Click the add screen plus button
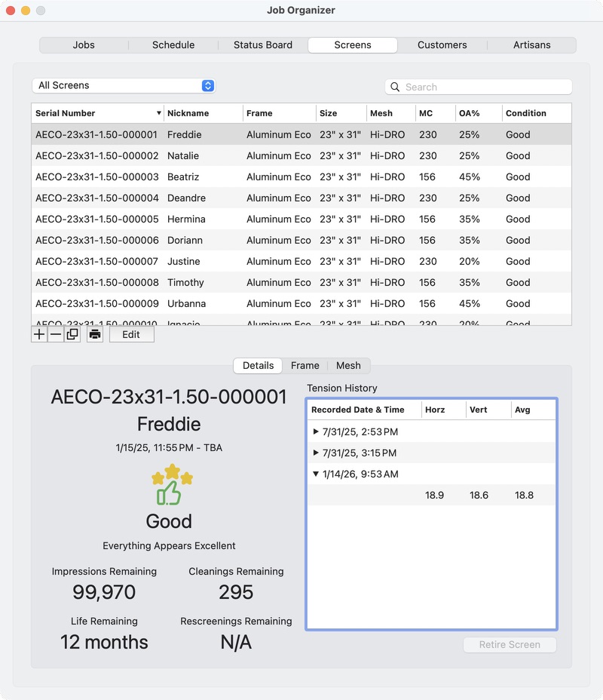Screen dimensions: 603x700 tap(39, 334)
